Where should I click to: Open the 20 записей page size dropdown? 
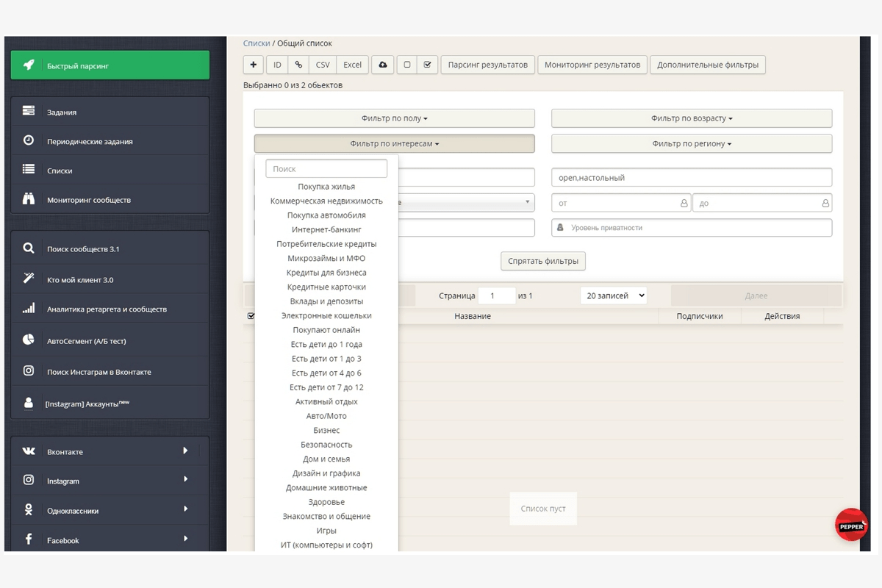tap(614, 295)
